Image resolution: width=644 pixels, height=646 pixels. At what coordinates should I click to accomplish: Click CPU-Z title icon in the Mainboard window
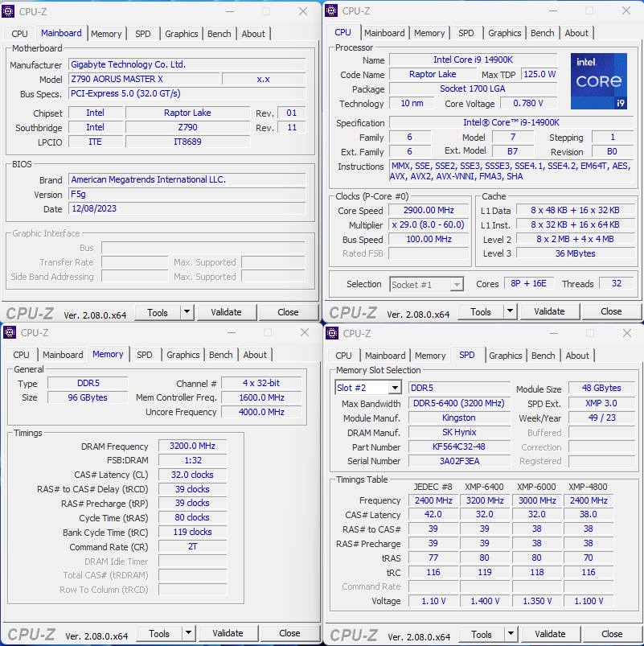point(9,11)
